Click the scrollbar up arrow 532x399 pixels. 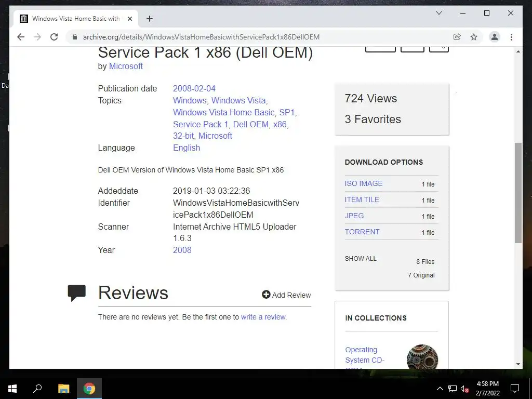(518, 51)
